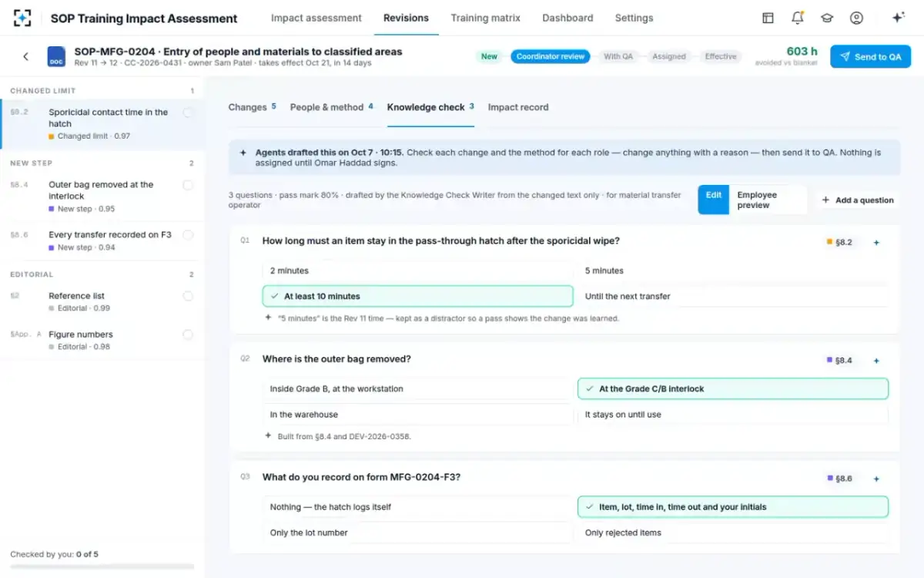
Task: Open the user profile icon
Action: [x=856, y=18]
